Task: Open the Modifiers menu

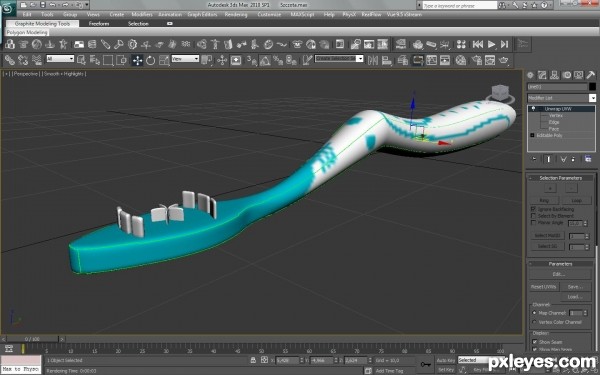Action: (x=142, y=14)
